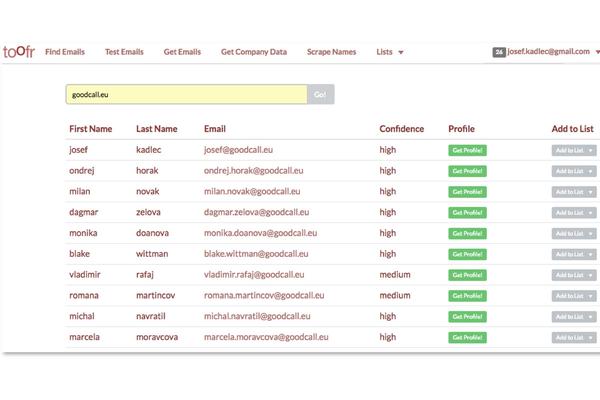Select Get Emails in the navigation
600x400 pixels.
coord(182,52)
